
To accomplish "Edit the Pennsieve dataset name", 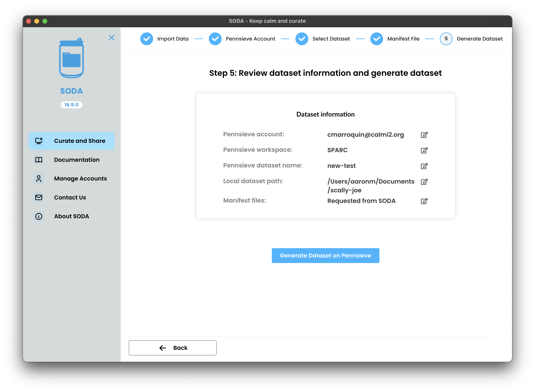I will point(424,166).
